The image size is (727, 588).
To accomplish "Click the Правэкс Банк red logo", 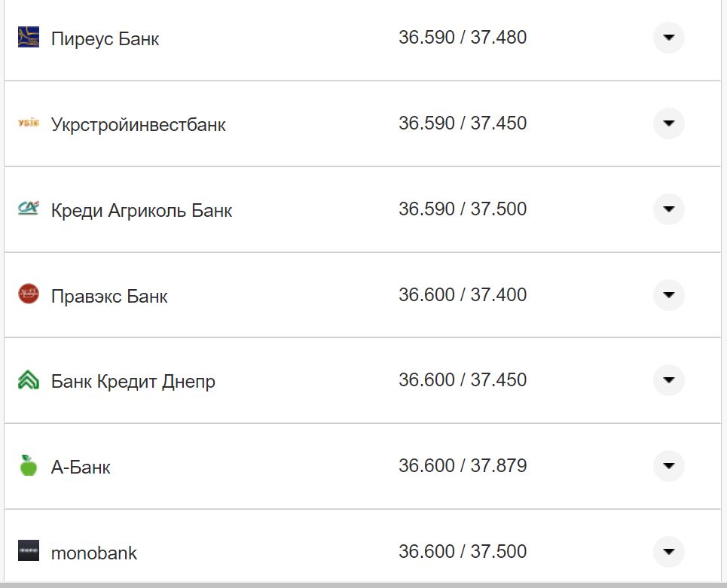I will [x=27, y=294].
